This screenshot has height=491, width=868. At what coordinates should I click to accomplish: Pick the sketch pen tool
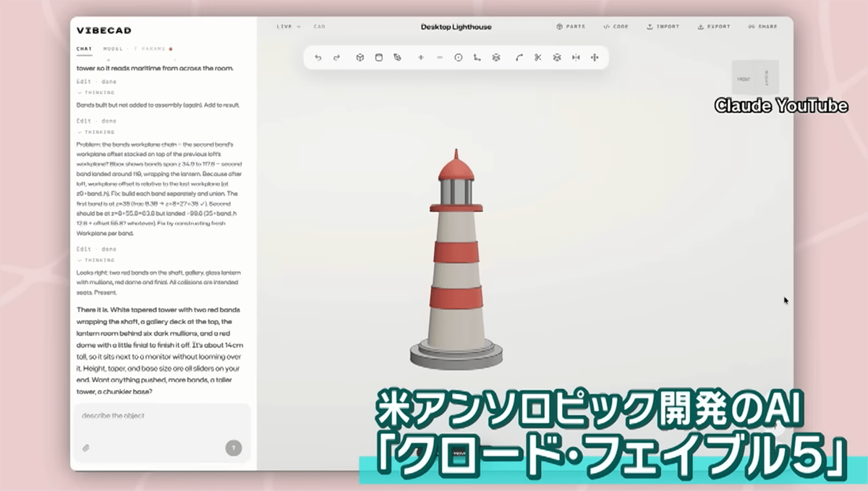pos(397,57)
